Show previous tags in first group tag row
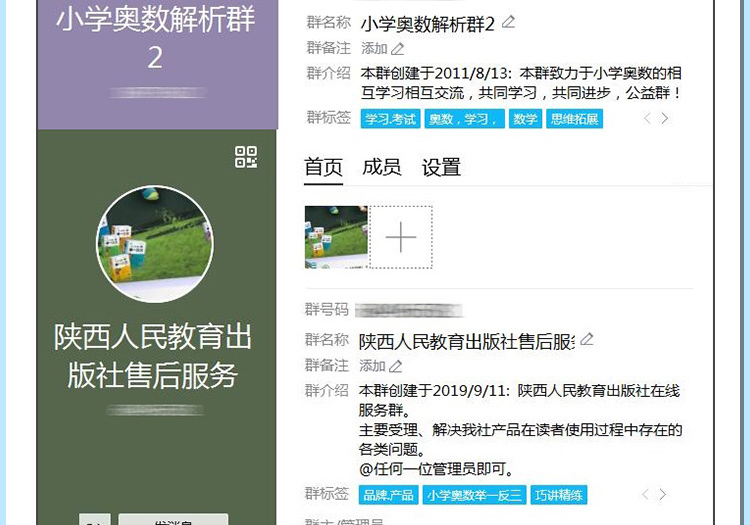Image resolution: width=750 pixels, height=525 pixels. (647, 118)
